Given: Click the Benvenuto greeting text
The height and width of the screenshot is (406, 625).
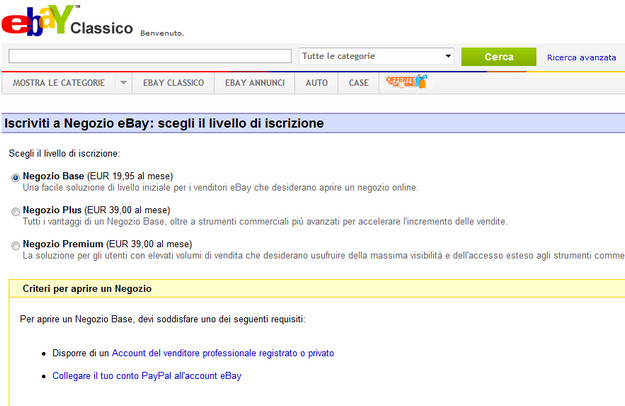Looking at the screenshot, I should point(162,33).
